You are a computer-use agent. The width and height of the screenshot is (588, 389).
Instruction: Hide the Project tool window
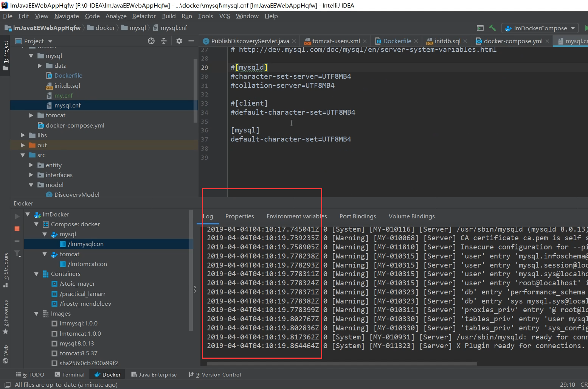191,41
